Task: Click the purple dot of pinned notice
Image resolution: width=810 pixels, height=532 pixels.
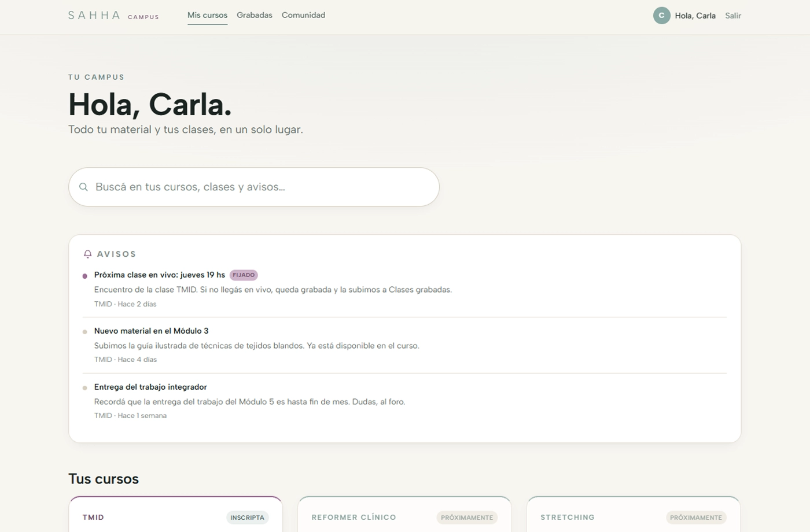Action: coord(85,276)
